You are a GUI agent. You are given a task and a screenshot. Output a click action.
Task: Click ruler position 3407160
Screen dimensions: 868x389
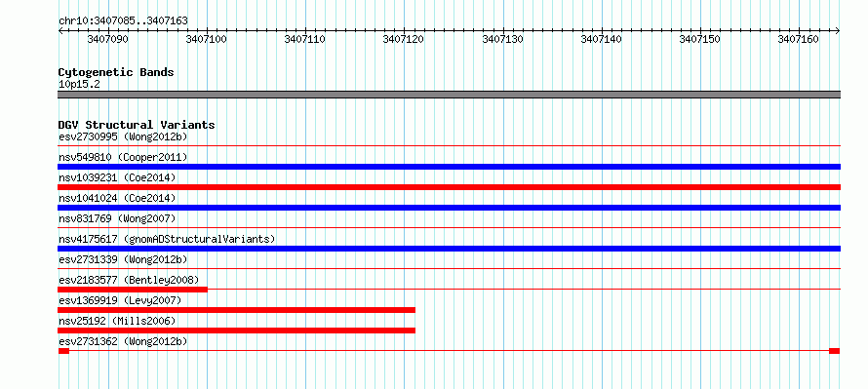click(x=798, y=39)
